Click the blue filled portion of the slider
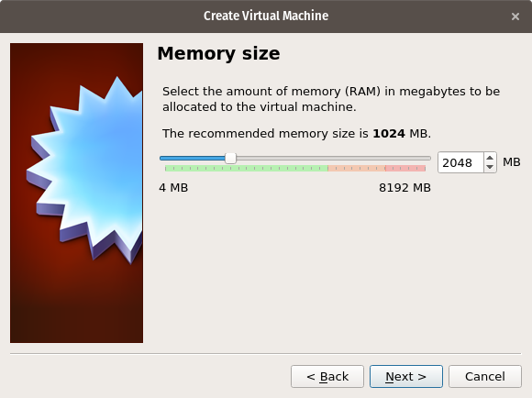 click(193, 158)
